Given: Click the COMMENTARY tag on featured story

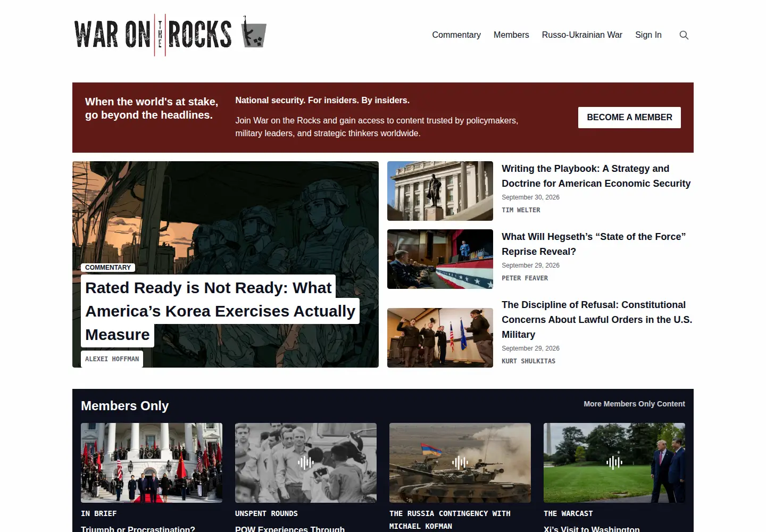Looking at the screenshot, I should [x=108, y=268].
